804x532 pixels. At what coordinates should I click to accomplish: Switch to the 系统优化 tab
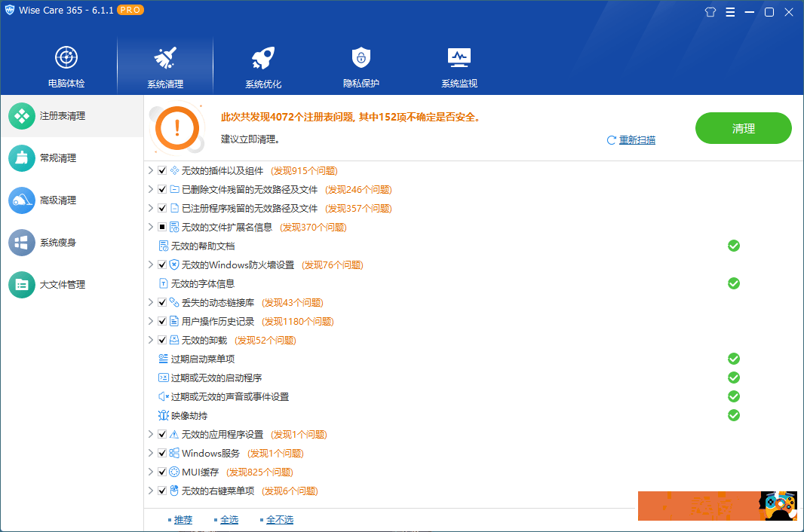[x=263, y=66]
